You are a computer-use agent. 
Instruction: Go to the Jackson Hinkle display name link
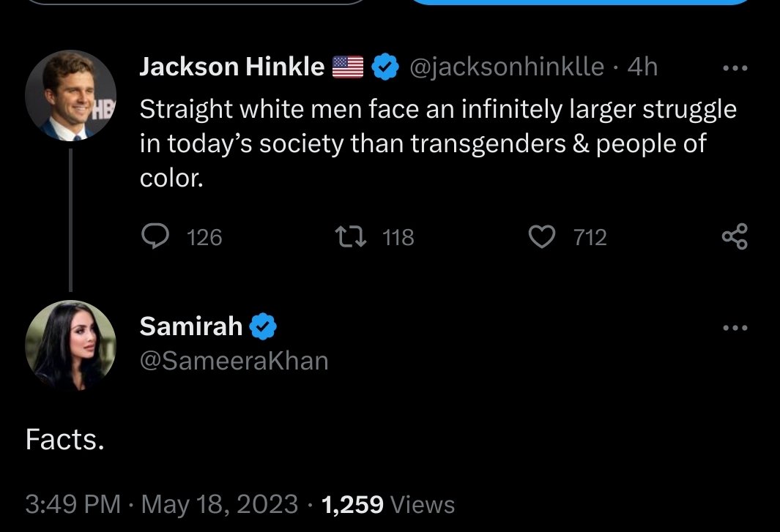click(231, 67)
